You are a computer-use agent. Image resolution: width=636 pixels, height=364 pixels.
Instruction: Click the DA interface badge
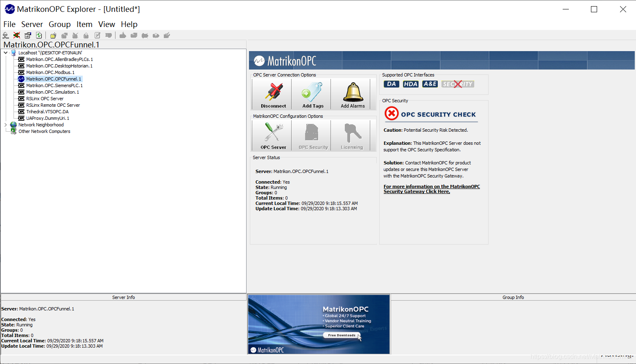point(392,84)
